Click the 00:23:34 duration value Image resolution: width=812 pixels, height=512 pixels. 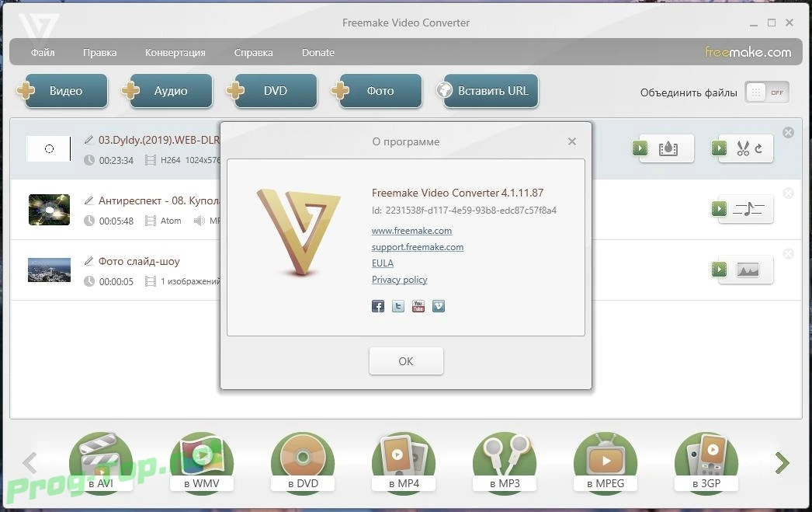[x=116, y=161]
